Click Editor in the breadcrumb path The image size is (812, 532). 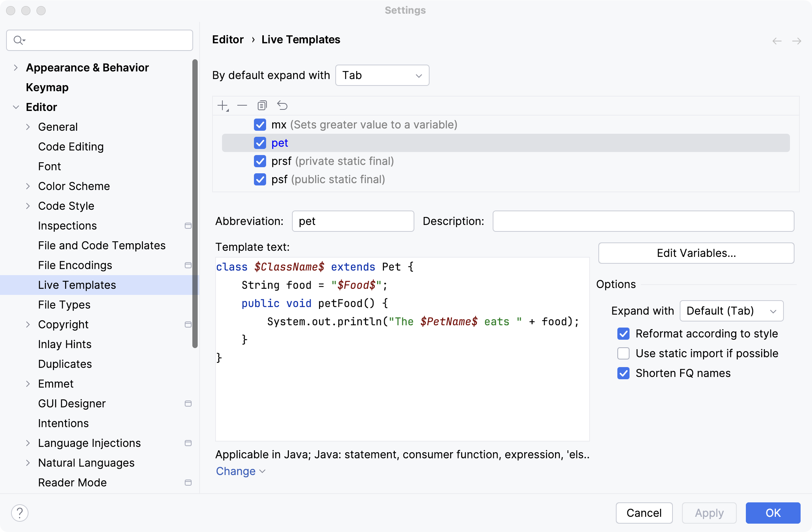pos(228,40)
